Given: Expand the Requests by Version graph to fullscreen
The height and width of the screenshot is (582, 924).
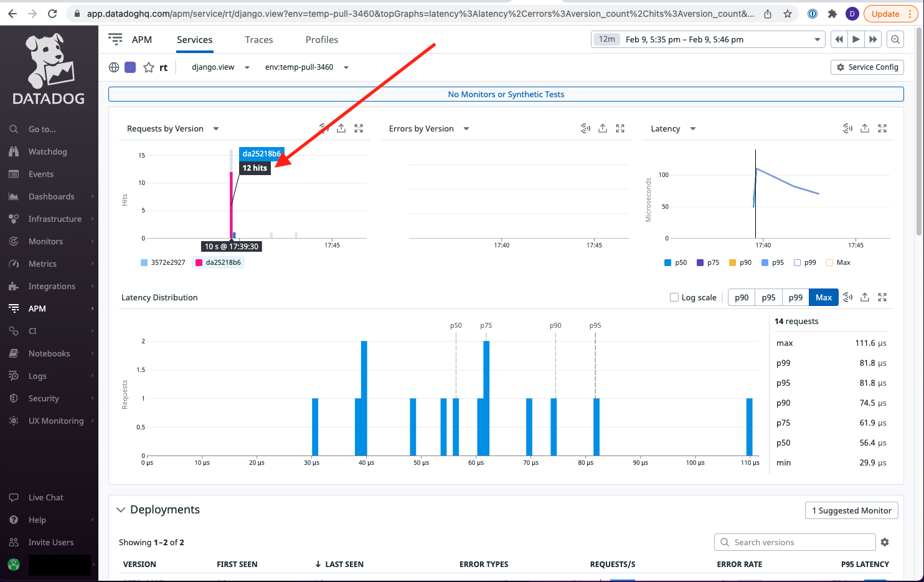Looking at the screenshot, I should pos(359,128).
